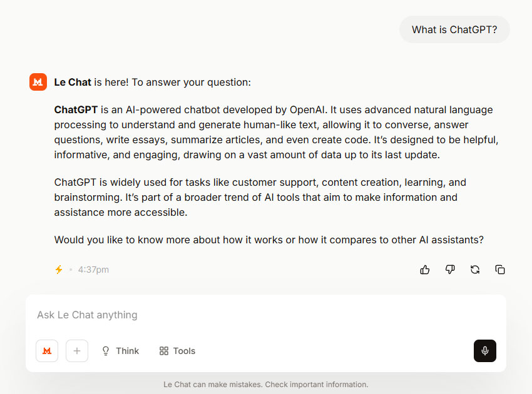The width and height of the screenshot is (532, 394).
Task: Regenerate the ChatGPT answer
Action: 475,270
